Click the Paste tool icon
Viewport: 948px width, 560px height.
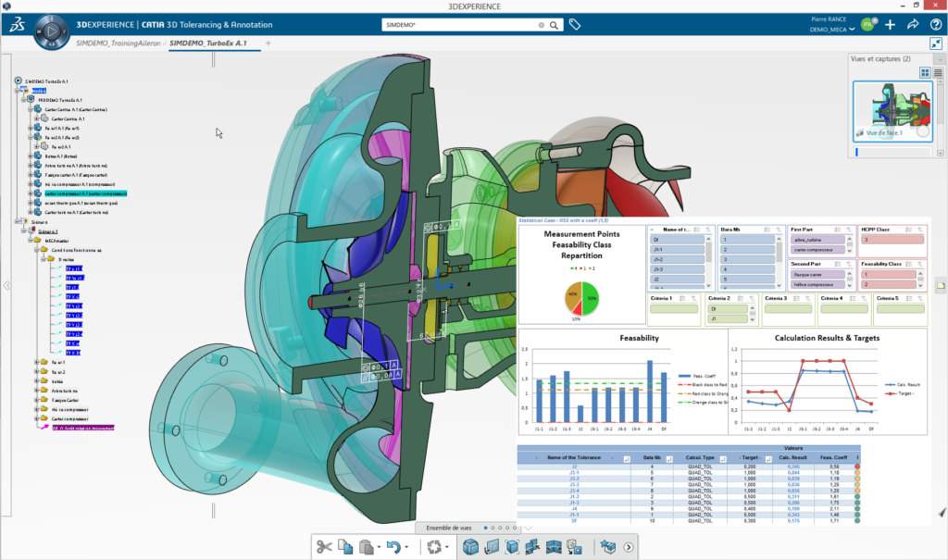click(366, 547)
